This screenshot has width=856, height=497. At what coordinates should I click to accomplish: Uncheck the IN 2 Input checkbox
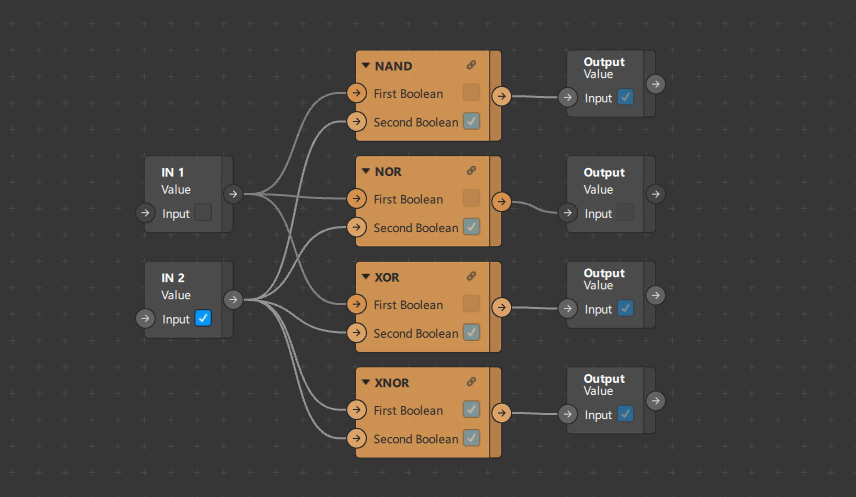tap(203, 318)
